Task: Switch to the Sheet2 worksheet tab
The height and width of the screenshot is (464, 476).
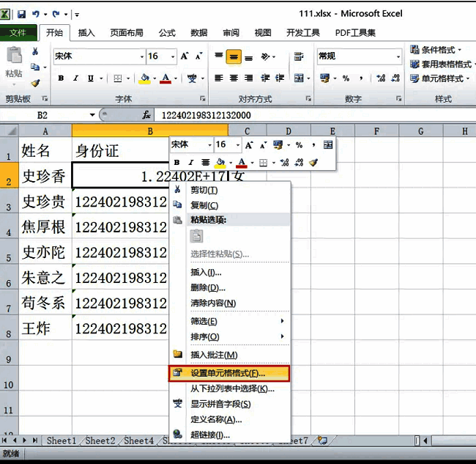Action: [100, 441]
